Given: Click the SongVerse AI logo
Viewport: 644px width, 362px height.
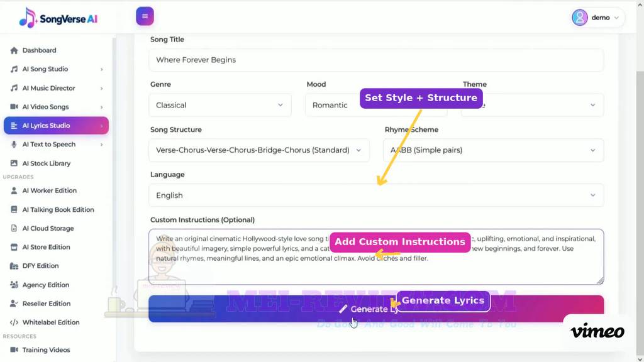Looking at the screenshot, I should 58,18.
